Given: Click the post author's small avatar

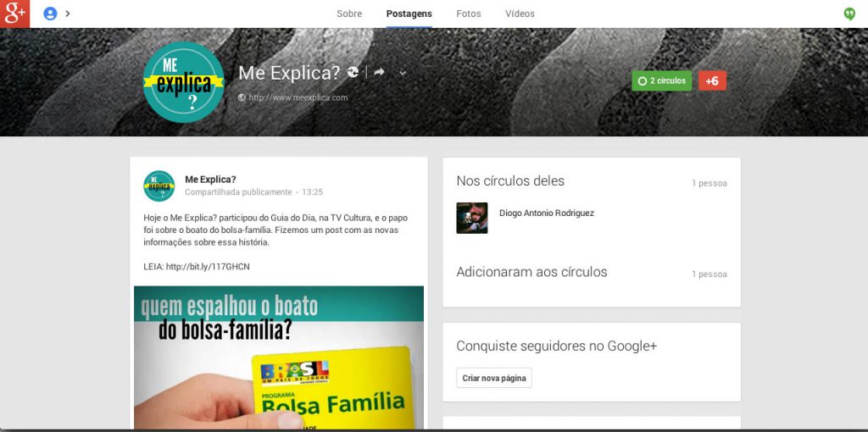Looking at the screenshot, I should pyautogui.click(x=159, y=186).
